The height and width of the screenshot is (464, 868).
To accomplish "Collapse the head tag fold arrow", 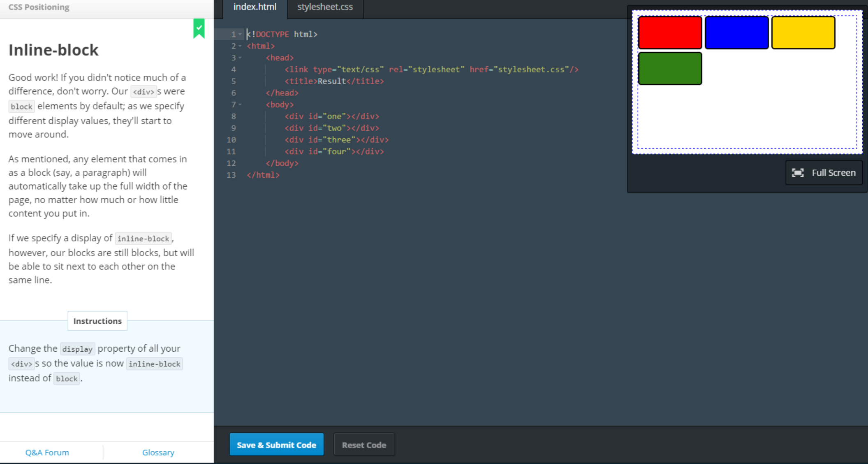I will click(240, 58).
